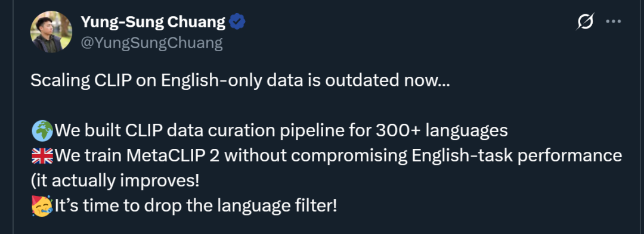
Task: Open the Yung-Sung Chuang display name link
Action: pos(153,21)
